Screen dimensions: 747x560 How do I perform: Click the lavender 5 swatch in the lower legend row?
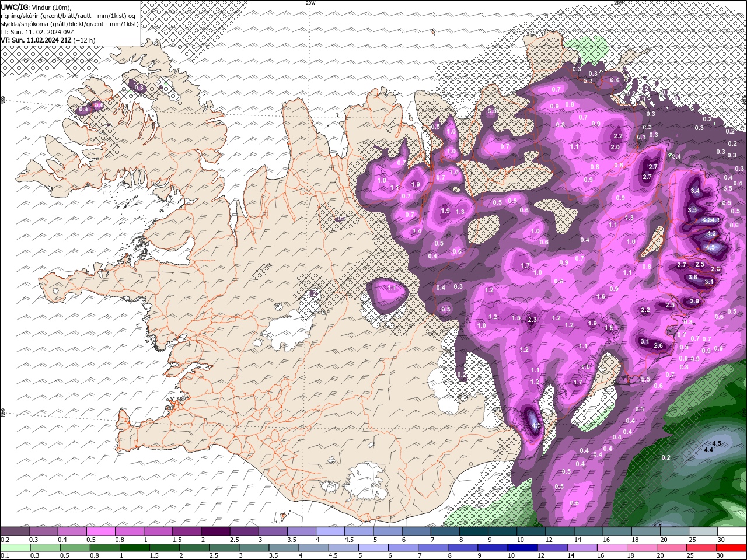[x=373, y=548]
